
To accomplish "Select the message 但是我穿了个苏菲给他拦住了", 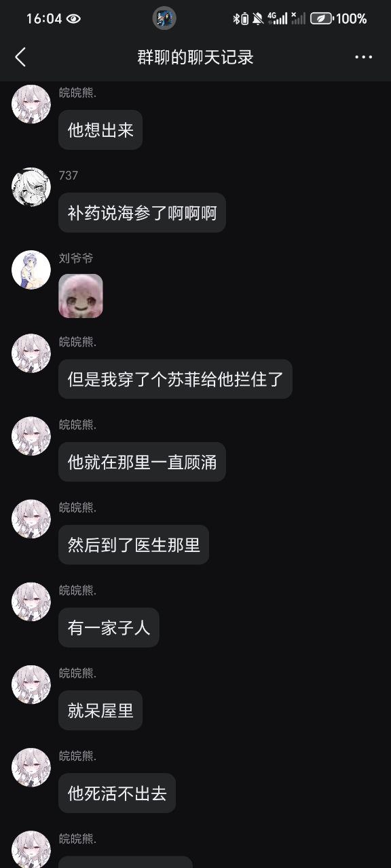I will click(175, 378).
